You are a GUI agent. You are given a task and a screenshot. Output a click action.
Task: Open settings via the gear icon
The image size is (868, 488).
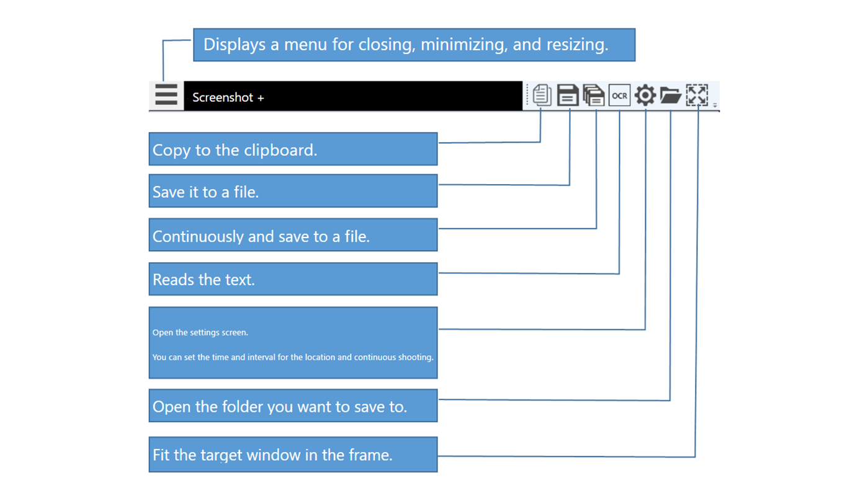tap(644, 95)
